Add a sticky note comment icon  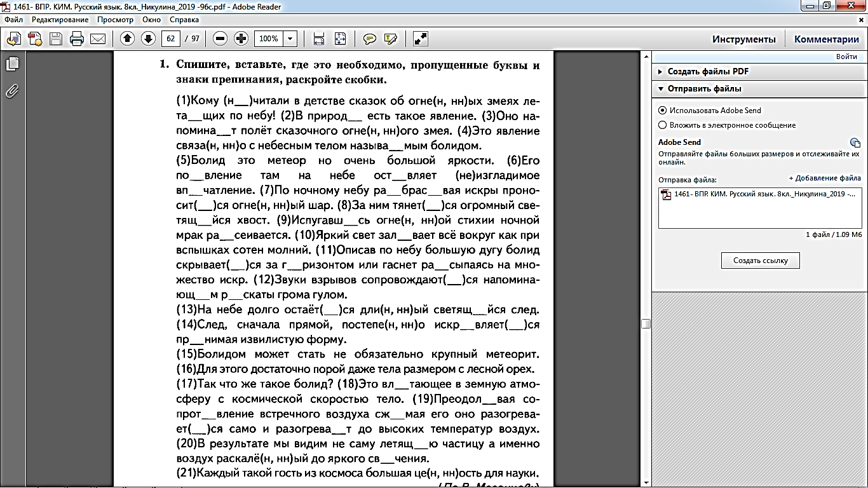[369, 39]
